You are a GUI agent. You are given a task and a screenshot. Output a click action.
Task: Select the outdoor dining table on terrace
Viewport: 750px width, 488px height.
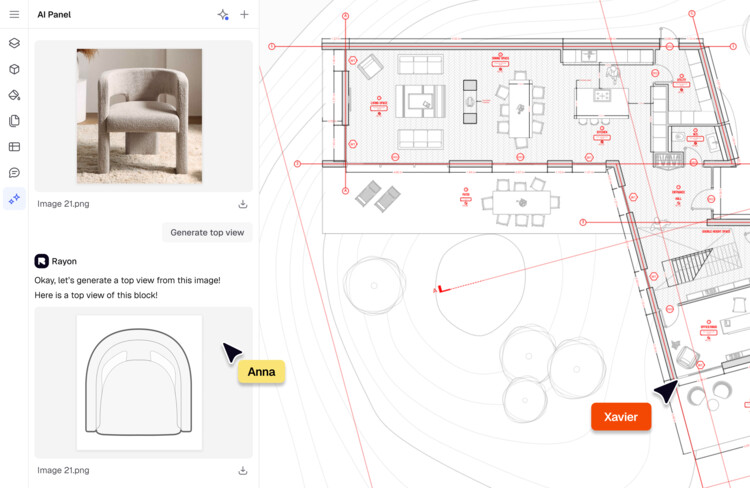(x=521, y=203)
